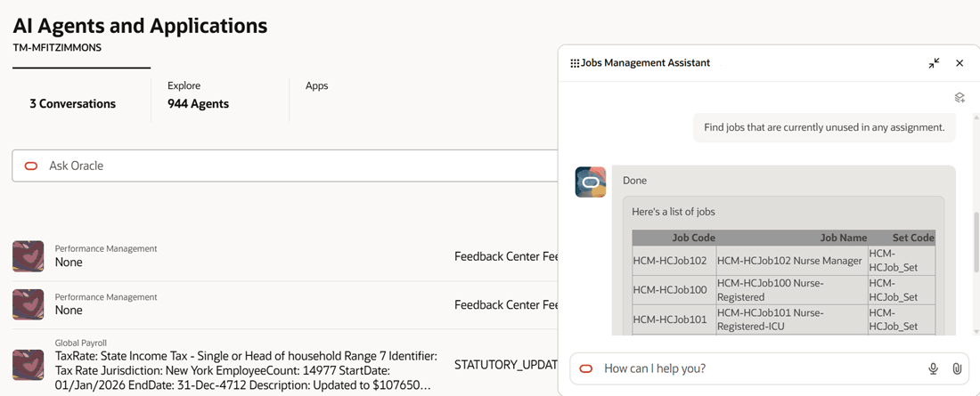Image resolution: width=980 pixels, height=396 pixels.
Task: Click the second Feedback Center entry
Action: click(x=506, y=305)
